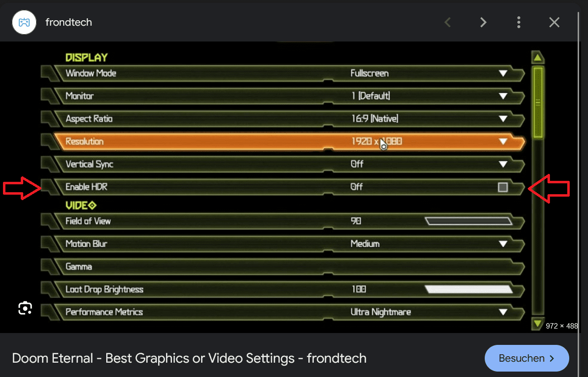Open the Monitor dropdown arrow

503,96
